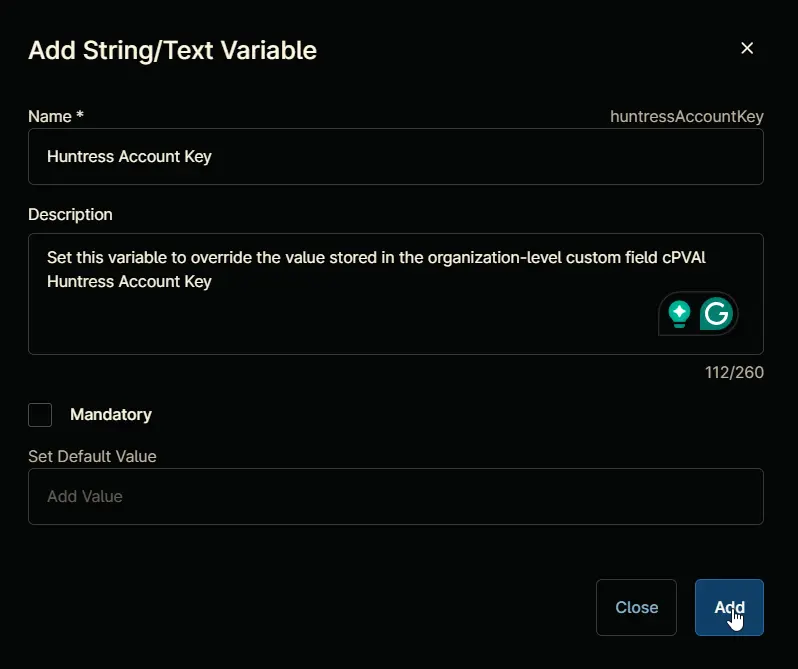The image size is (798, 669).
Task: Click the required asterisk next to Name
Action: [x=80, y=114]
